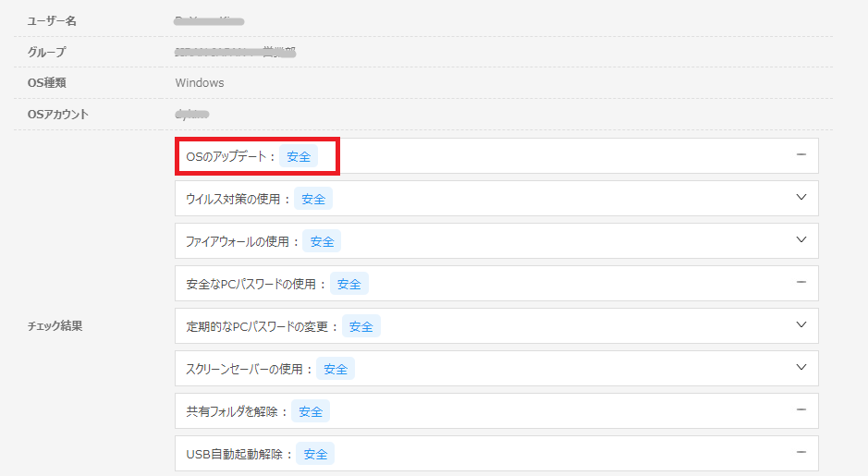Viewport: 868px width, 476px height.
Task: Click the minus icon on 安全なPCパスワードの使用 row
Action: coord(801,282)
